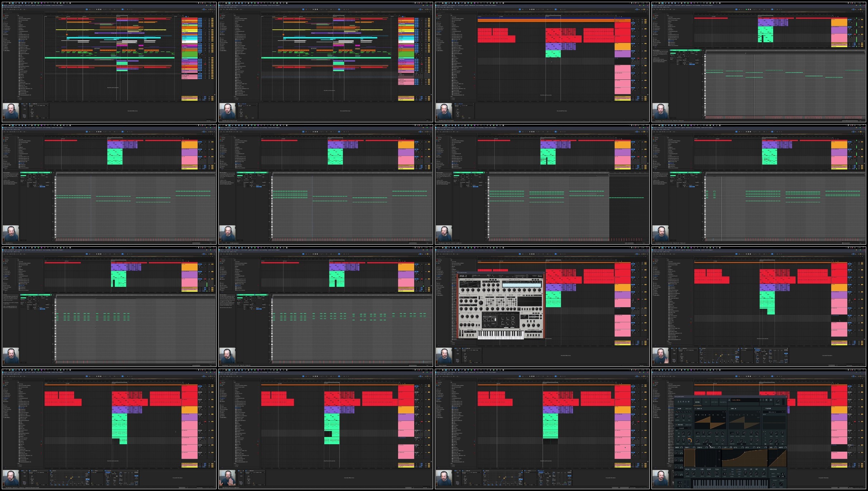
Task: Click Serum's highlighted orange noise level knob
Action: (689, 441)
